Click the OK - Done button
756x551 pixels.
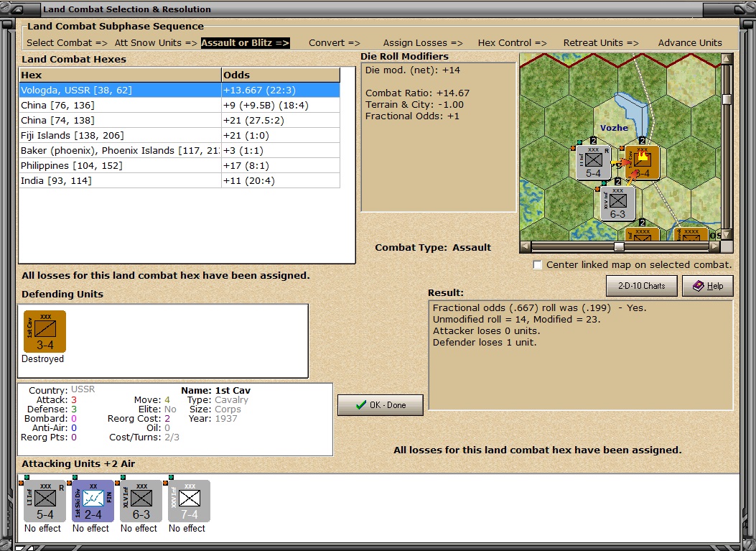click(381, 404)
